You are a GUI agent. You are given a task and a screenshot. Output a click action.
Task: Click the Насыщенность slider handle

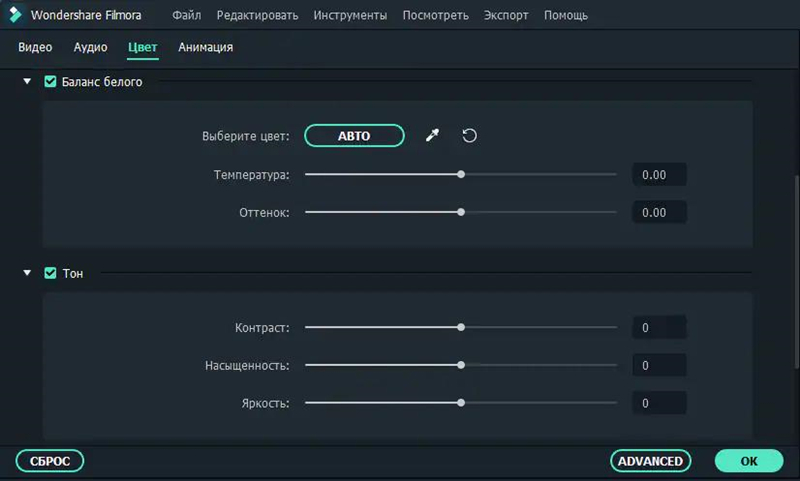[461, 365]
